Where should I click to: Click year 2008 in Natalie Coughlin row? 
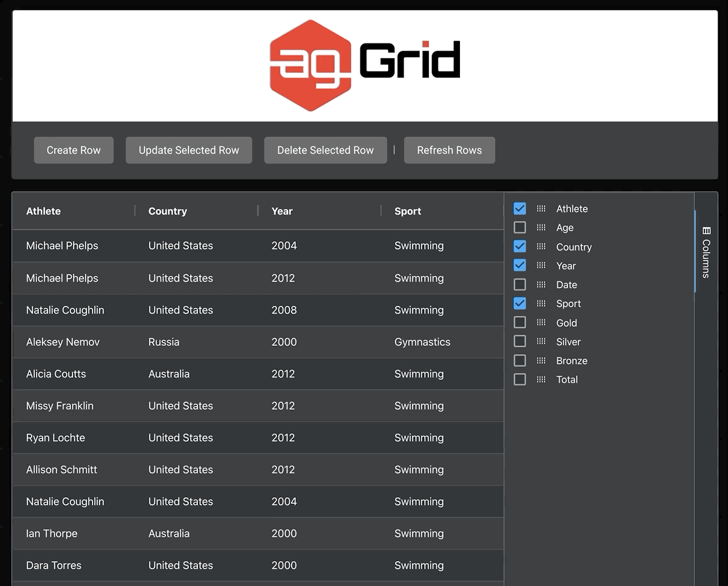(320, 310)
